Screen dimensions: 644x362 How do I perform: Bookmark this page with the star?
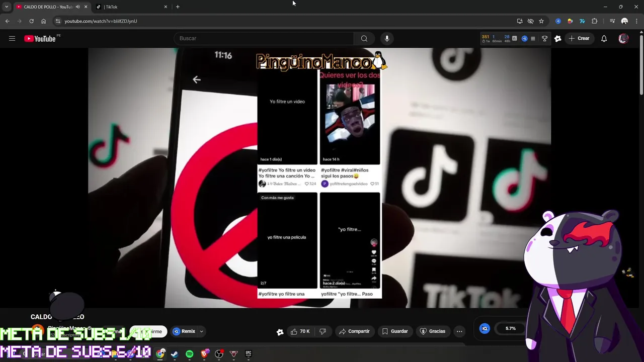point(541,21)
